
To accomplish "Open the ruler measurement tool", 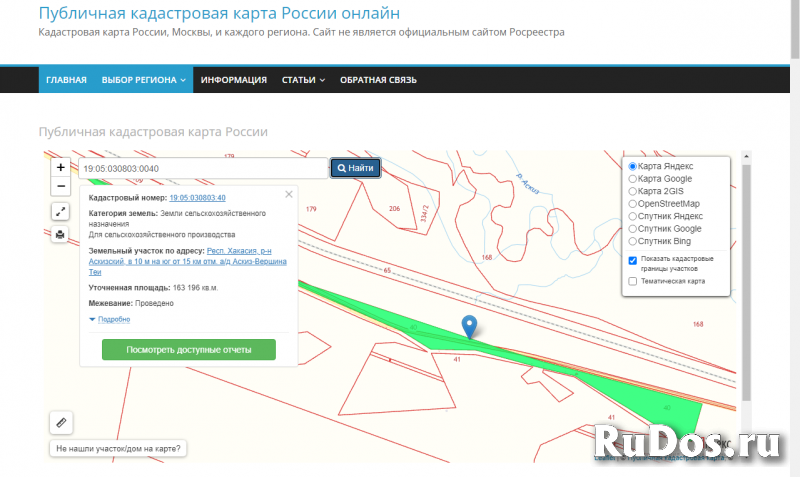I will pyautogui.click(x=61, y=422).
